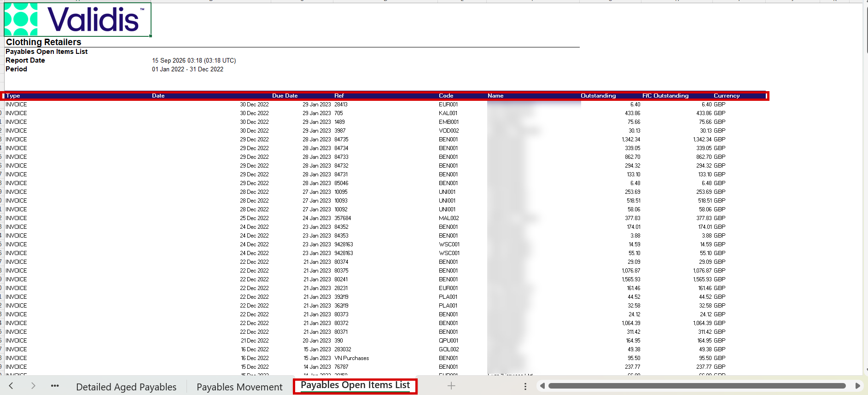Select the Payables Open Items List tab

pyautogui.click(x=355, y=385)
